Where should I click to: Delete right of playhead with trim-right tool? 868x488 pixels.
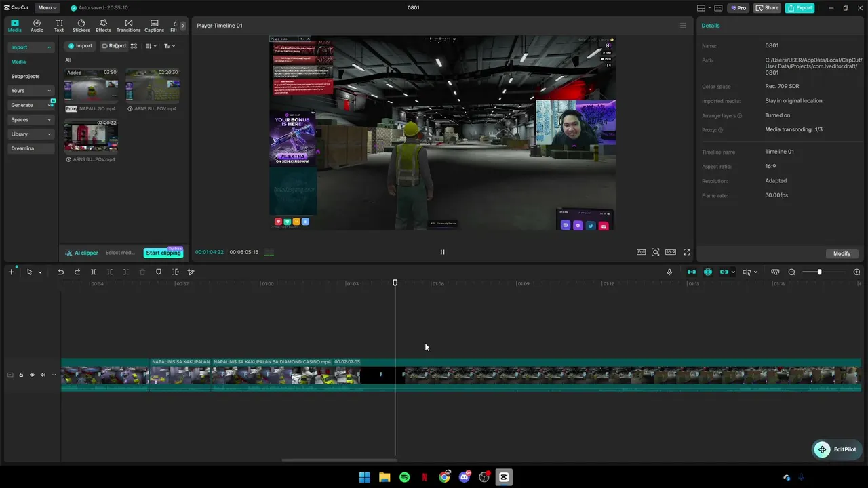[x=126, y=272]
